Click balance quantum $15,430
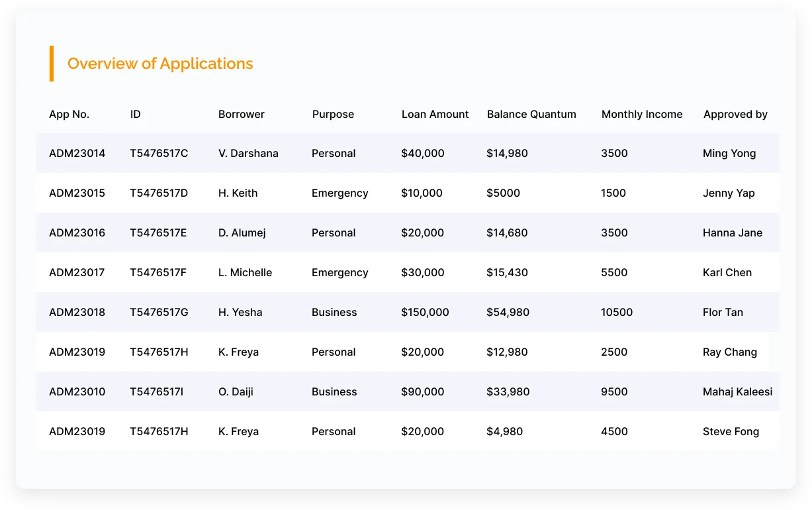The image size is (812, 510). click(507, 272)
